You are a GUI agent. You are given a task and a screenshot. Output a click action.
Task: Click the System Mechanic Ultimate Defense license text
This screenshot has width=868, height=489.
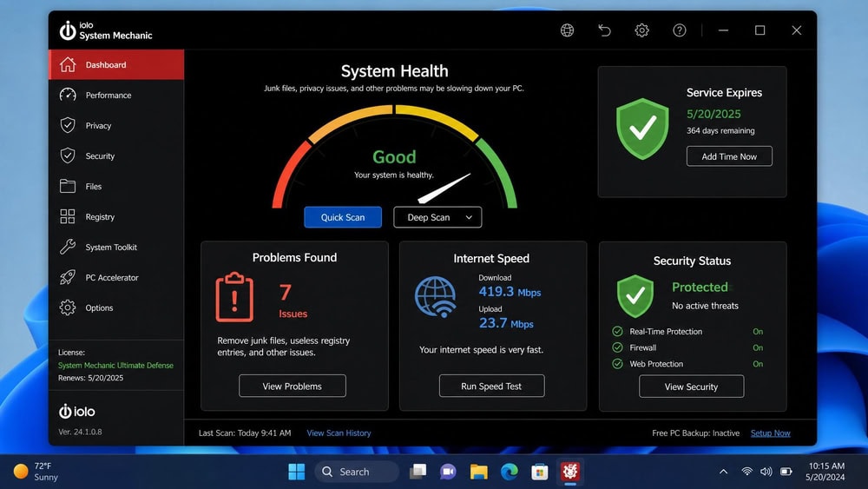(x=115, y=366)
